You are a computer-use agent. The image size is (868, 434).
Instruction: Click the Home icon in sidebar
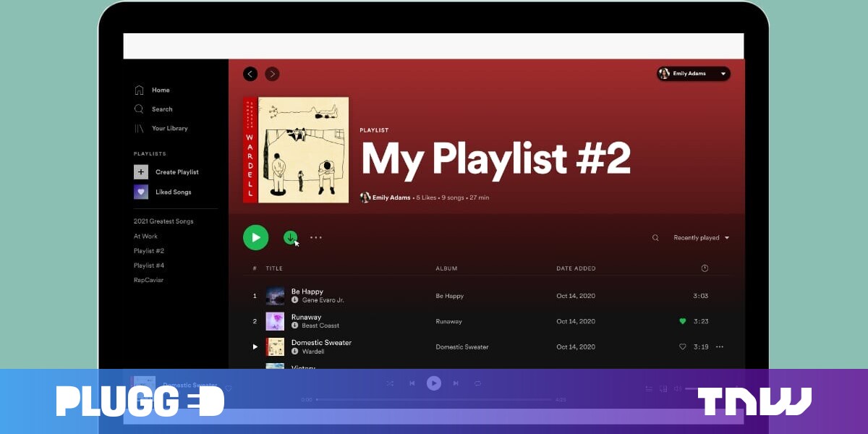point(139,90)
